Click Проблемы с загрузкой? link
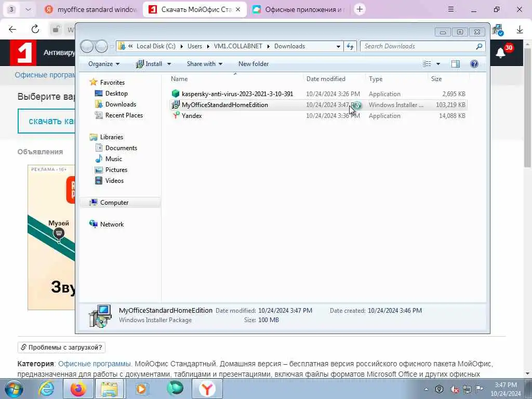The width and height of the screenshot is (532, 399). click(61, 348)
